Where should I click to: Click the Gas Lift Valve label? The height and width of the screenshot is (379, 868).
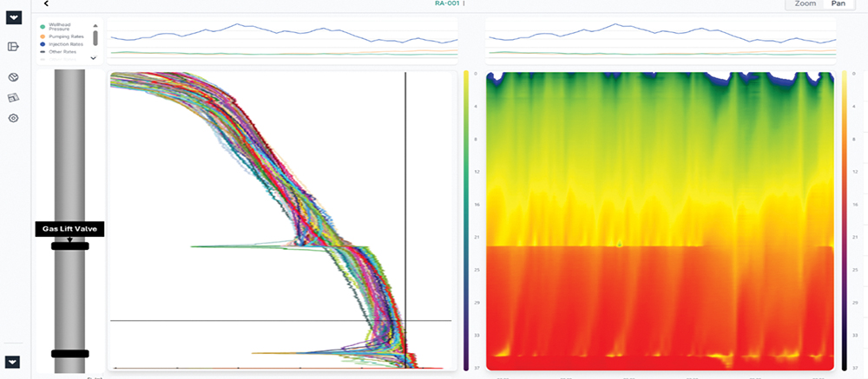(69, 229)
